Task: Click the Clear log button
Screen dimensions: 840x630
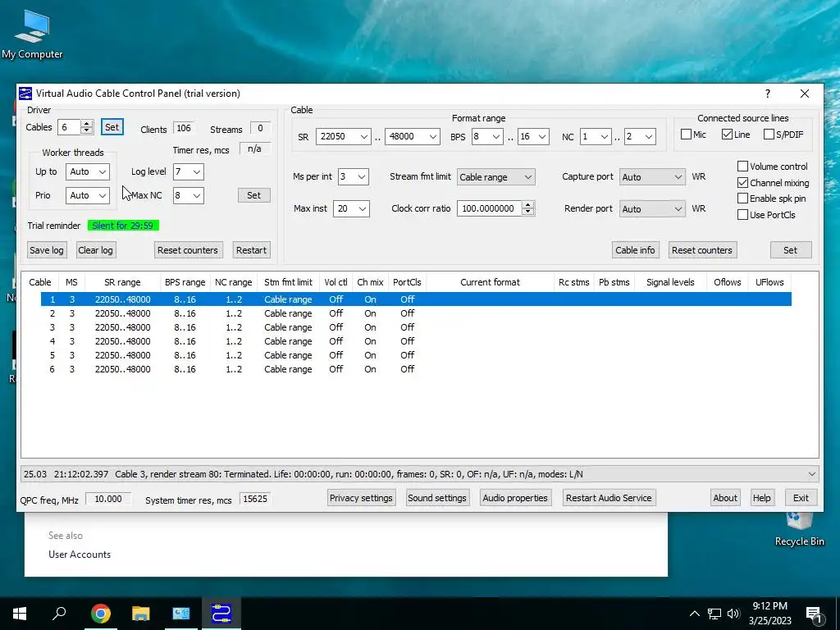Action: pyautogui.click(x=95, y=250)
